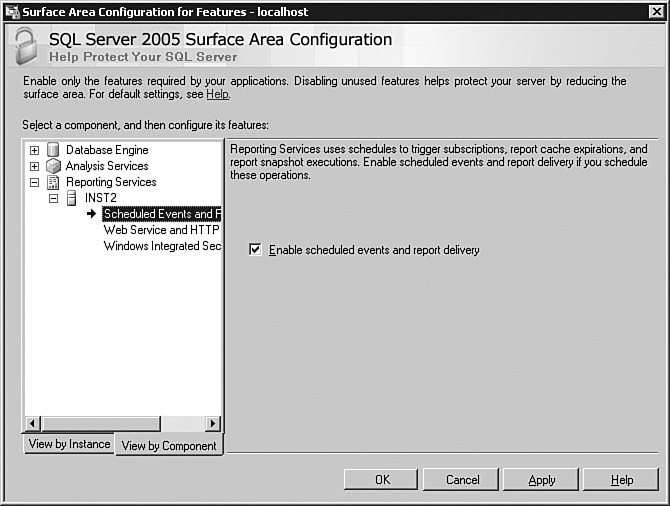Open Help using the bottom button
This screenshot has height=506, width=670.
620,480
